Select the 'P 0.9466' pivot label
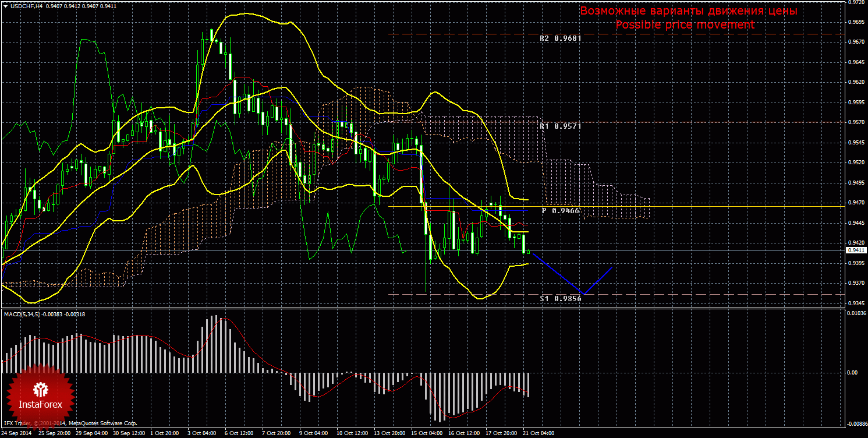 (x=561, y=210)
